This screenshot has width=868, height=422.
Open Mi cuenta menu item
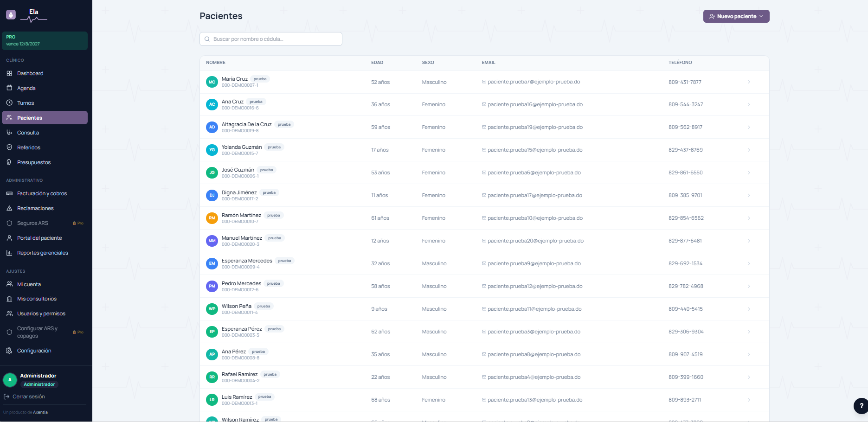pyautogui.click(x=45, y=284)
